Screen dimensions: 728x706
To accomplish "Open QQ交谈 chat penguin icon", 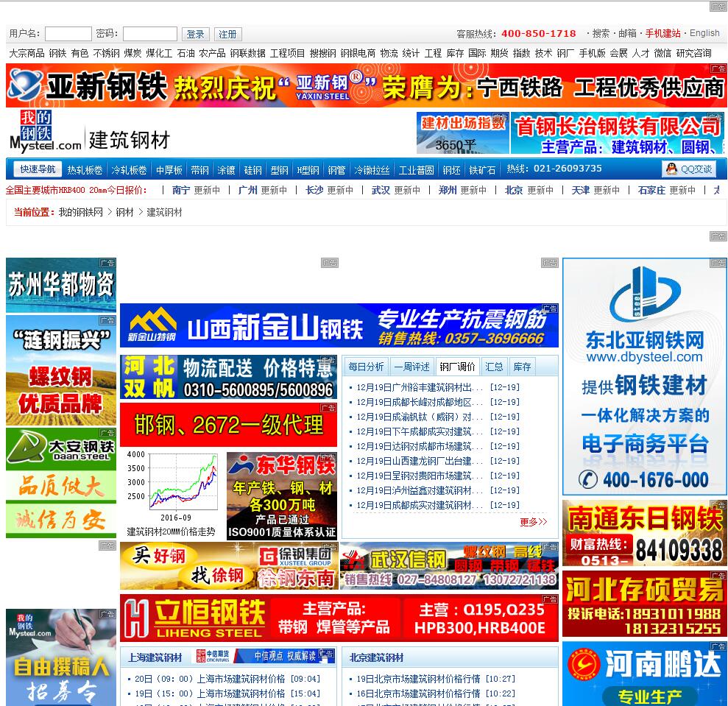I will point(671,169).
